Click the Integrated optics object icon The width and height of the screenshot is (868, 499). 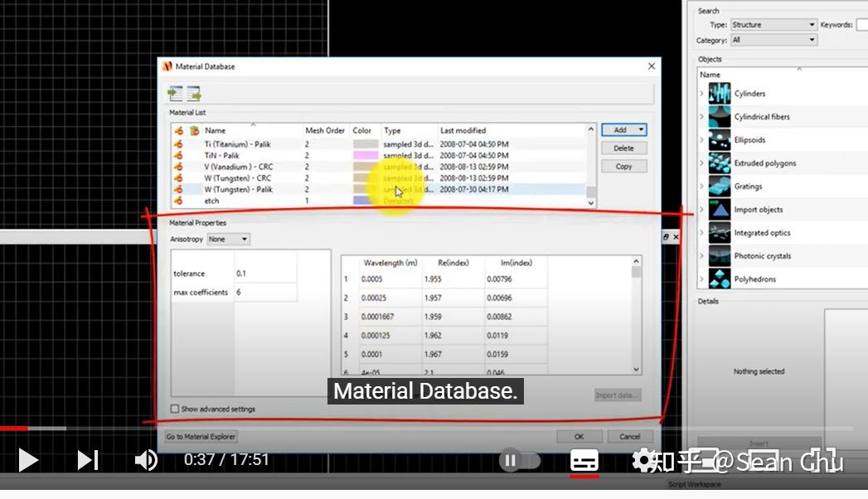coord(719,232)
